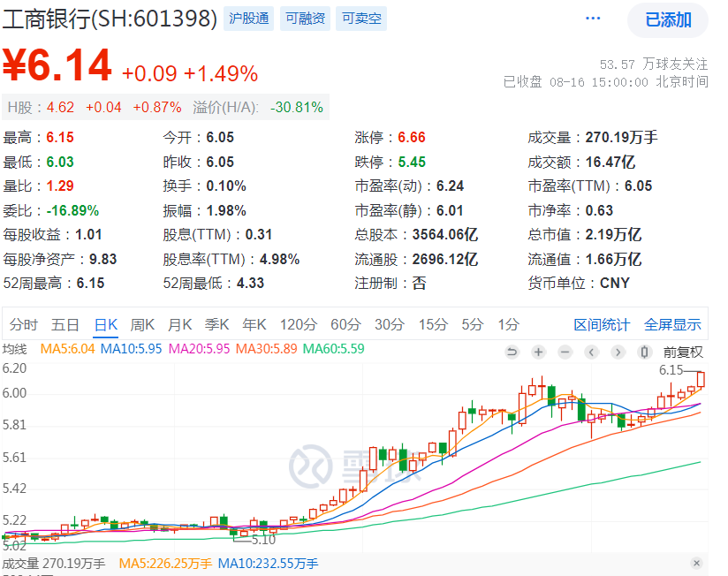Viewport: 728px width, 576px height.
Task: Open the 区间统计 range statistics link
Action: (x=602, y=324)
